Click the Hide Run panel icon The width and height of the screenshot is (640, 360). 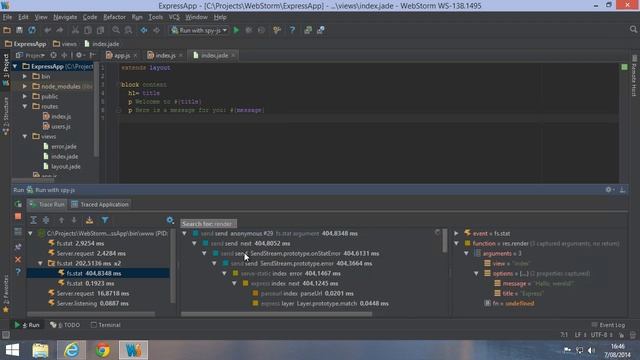click(622, 190)
